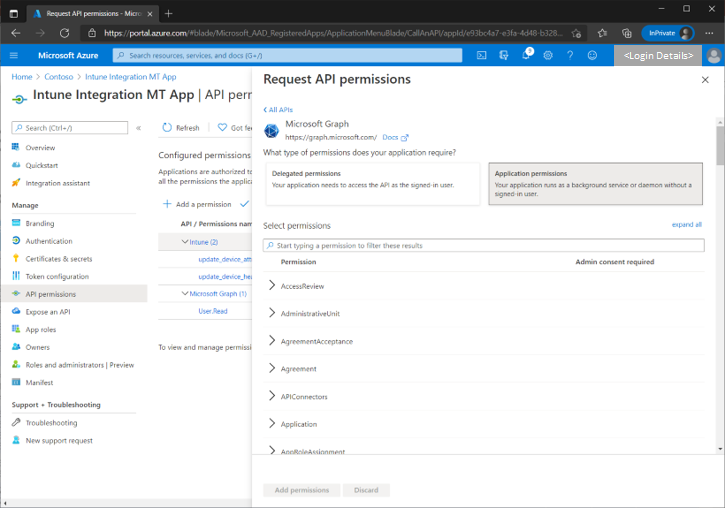Image resolution: width=725 pixels, height=508 pixels.
Task: Reload the page with browser refresh
Action: pos(64,33)
